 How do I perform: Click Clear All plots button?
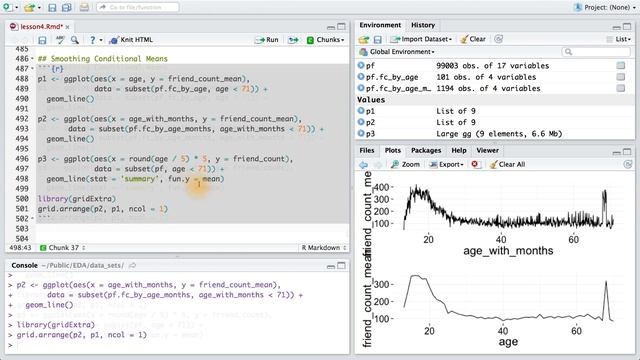pyautogui.click(x=507, y=164)
